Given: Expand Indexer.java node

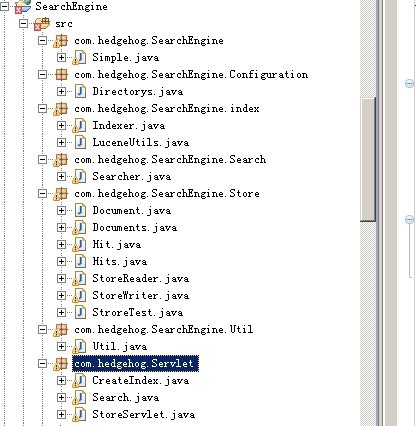Looking at the screenshot, I should [x=61, y=126].
